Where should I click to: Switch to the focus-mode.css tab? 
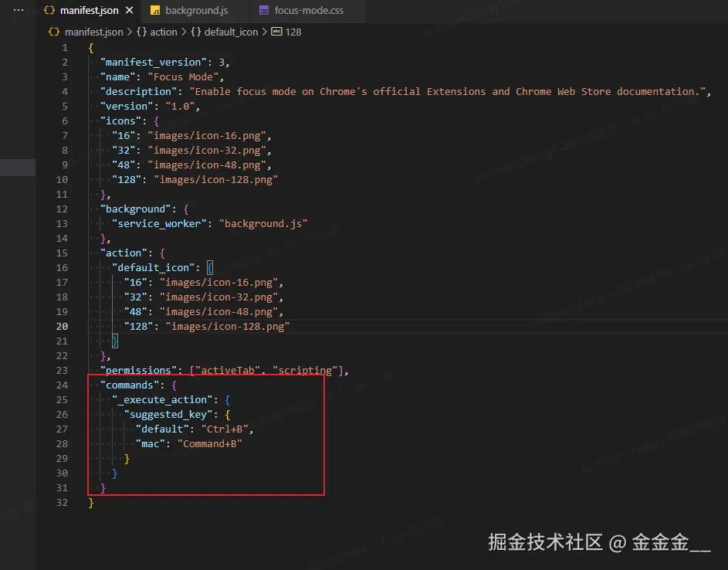point(308,10)
